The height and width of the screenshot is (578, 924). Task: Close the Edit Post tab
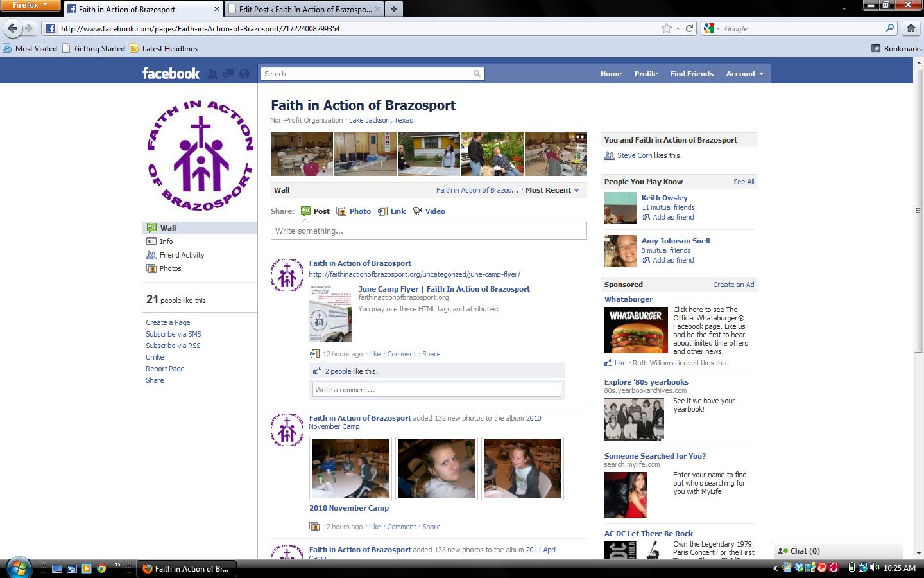[x=377, y=9]
